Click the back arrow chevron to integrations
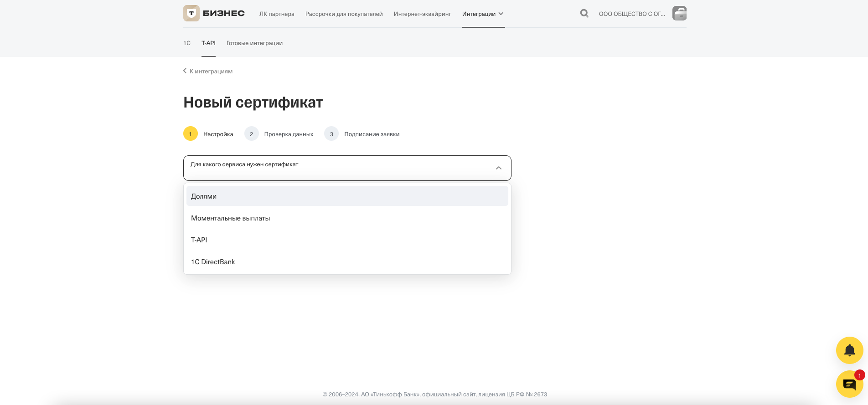Viewport: 868px width, 405px height. coord(185,71)
